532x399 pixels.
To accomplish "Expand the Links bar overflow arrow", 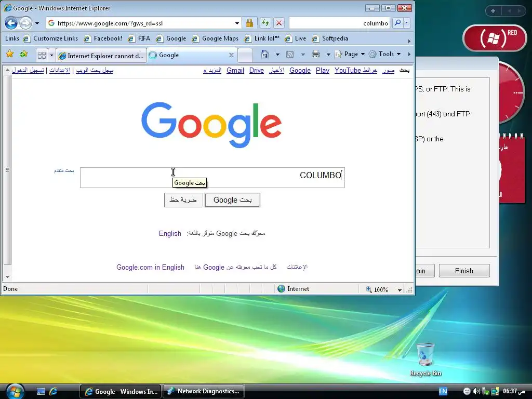I will 409,41.
